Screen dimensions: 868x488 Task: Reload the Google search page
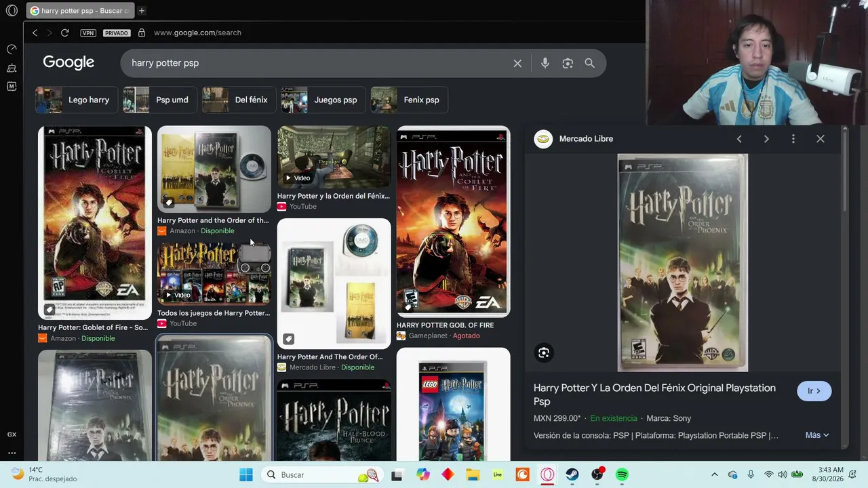click(64, 33)
